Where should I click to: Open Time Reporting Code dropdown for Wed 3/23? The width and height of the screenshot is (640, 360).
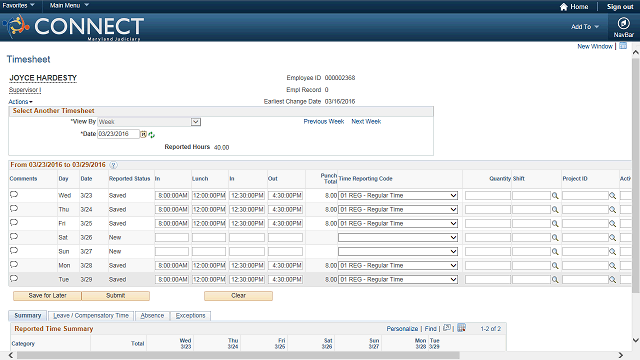click(398, 196)
